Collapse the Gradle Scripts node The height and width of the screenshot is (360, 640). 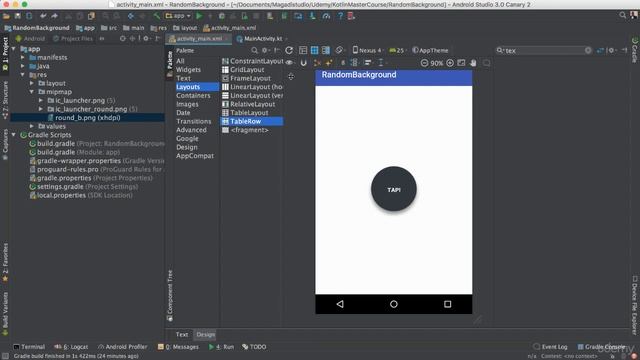click(14, 135)
